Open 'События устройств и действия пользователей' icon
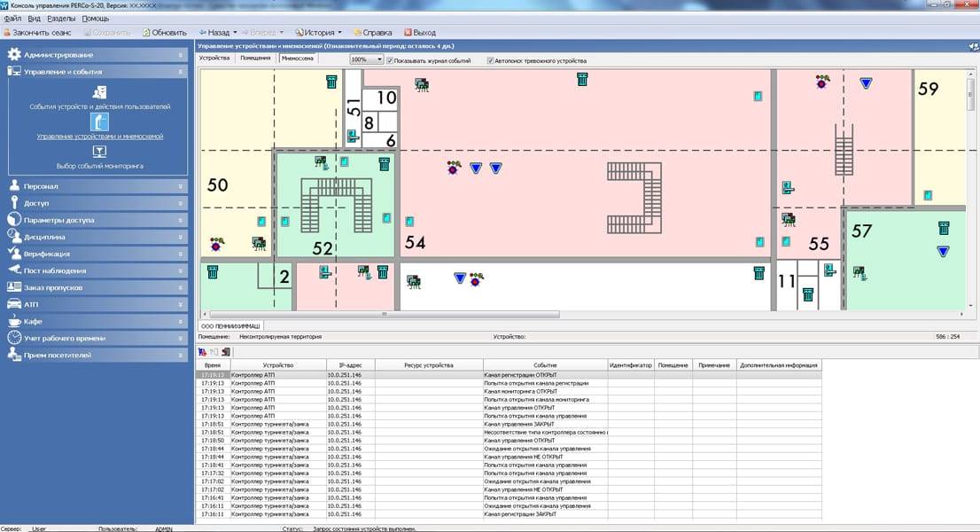980x532 pixels. click(x=100, y=92)
